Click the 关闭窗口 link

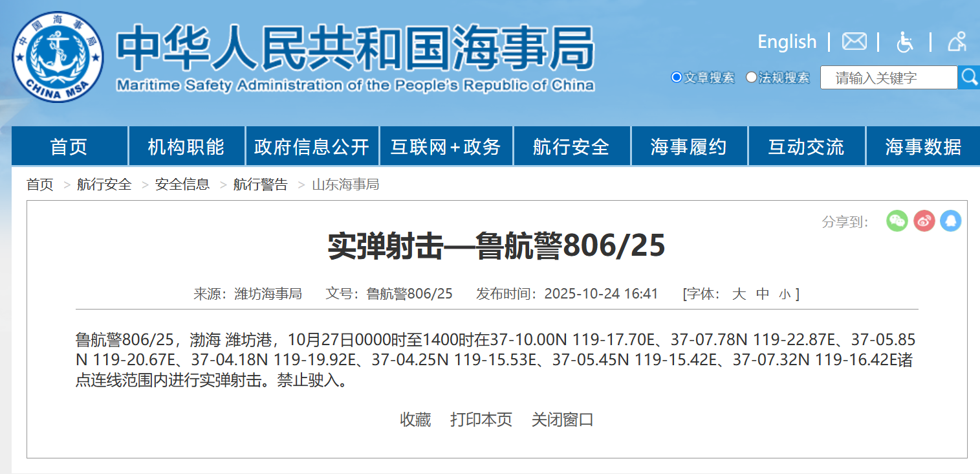(562, 420)
